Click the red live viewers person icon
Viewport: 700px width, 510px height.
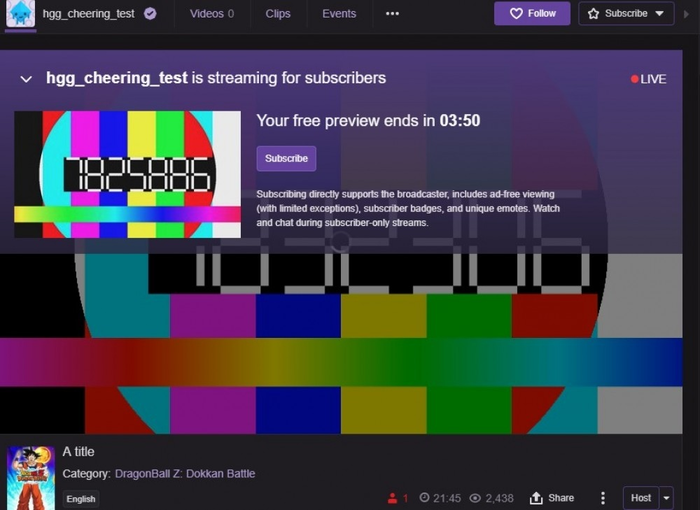(393, 498)
